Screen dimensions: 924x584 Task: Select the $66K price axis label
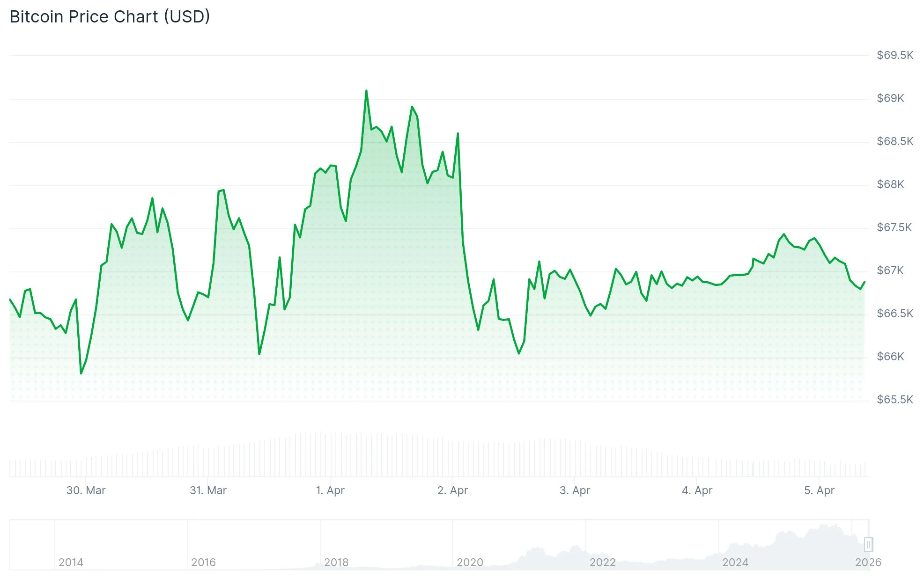click(890, 357)
